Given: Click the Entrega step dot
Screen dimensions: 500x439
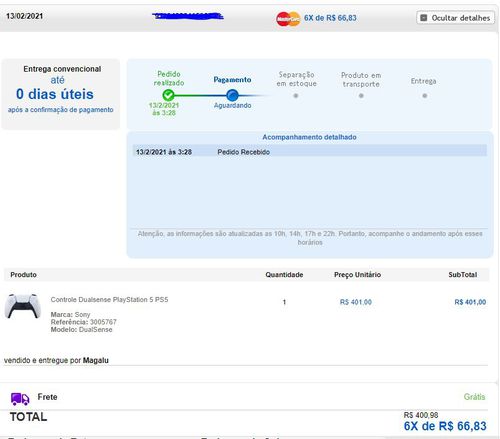Looking at the screenshot, I should 425,96.
